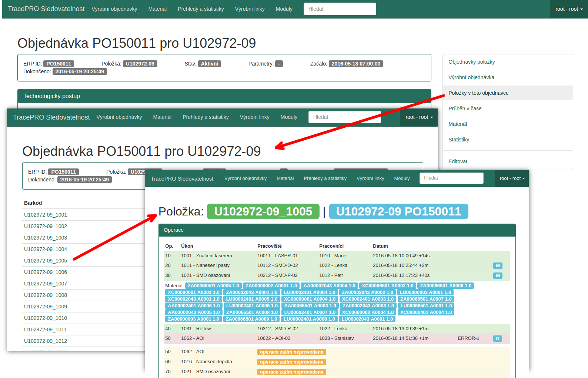Click material tag LU00000003 A0001 1.0
Image resolution: width=588 pixels, height=378 pixels.
425,292
